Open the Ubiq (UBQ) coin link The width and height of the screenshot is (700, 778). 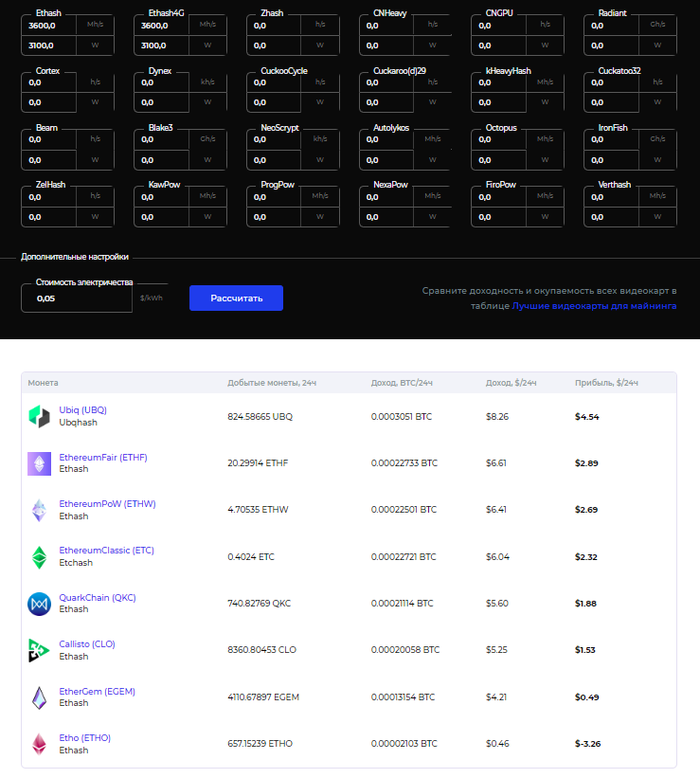[x=82, y=410]
